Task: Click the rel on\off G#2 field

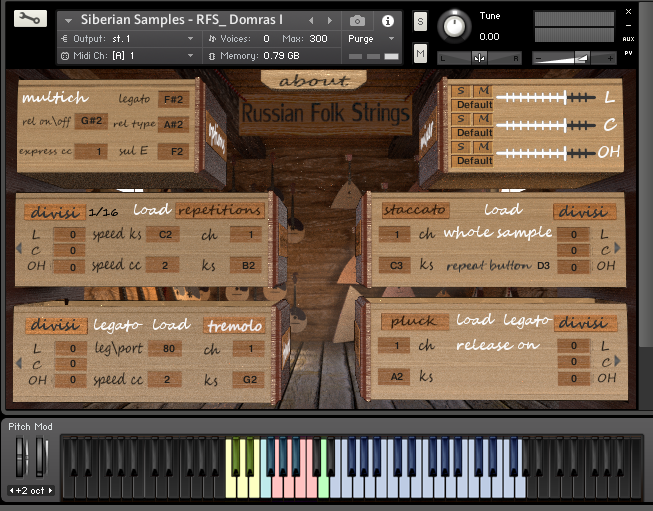Action: point(91,121)
